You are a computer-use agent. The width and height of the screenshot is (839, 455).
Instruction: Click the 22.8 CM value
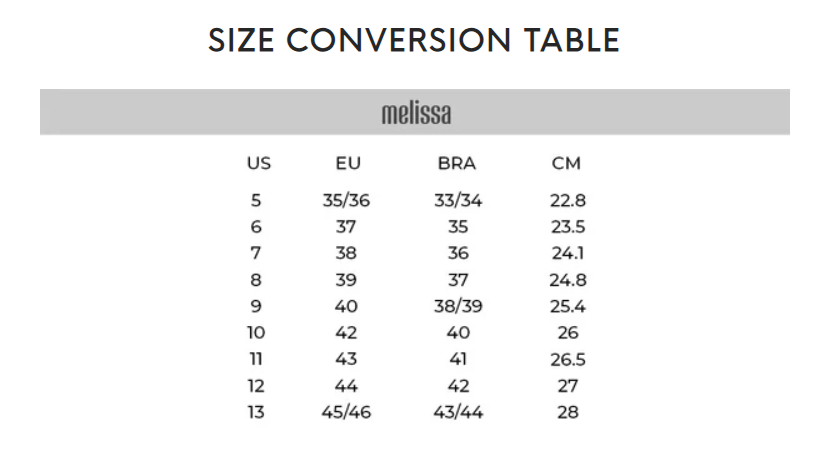[567, 200]
